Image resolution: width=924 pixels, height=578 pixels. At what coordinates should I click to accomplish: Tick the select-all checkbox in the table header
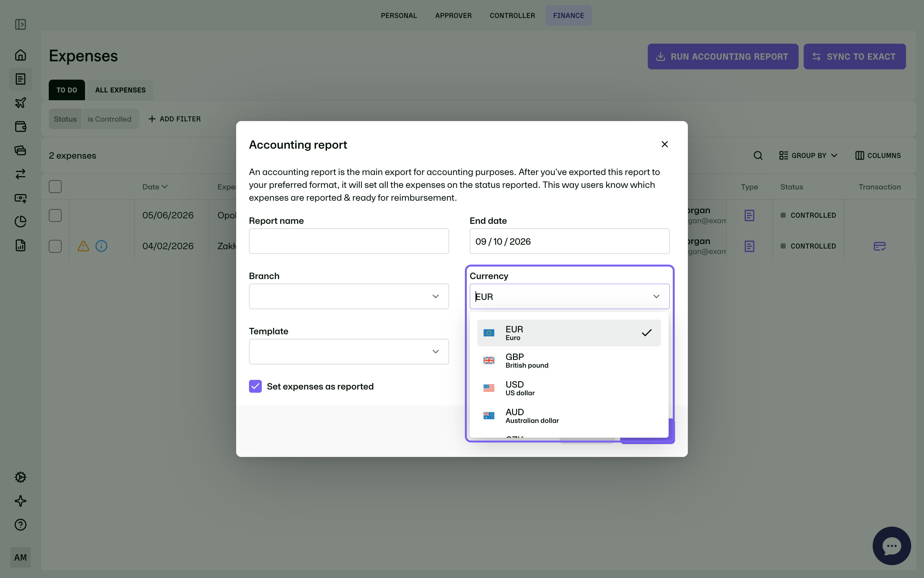click(56, 187)
